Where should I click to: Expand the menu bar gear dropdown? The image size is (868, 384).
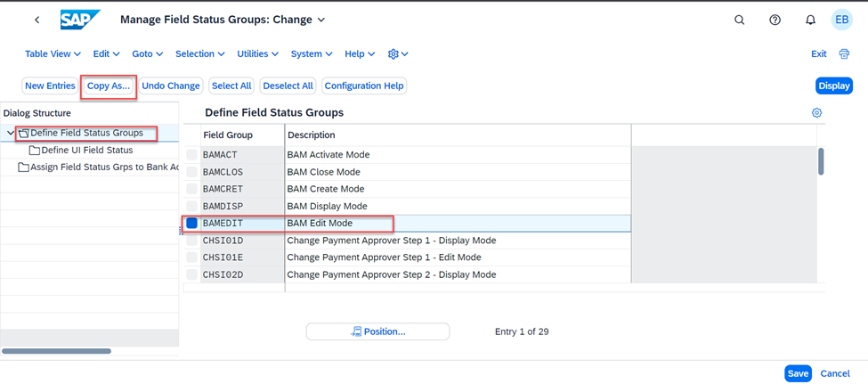[398, 53]
